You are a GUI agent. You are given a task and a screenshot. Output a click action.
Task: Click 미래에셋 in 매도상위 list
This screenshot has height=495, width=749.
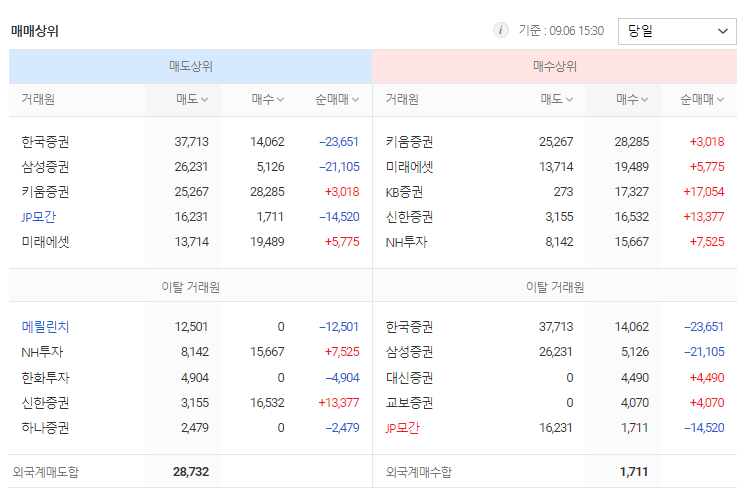click(45, 242)
